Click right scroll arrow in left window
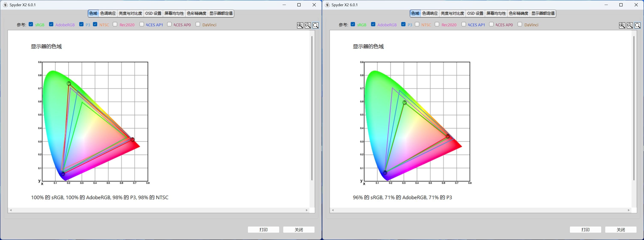The image size is (644, 240). coord(307,210)
